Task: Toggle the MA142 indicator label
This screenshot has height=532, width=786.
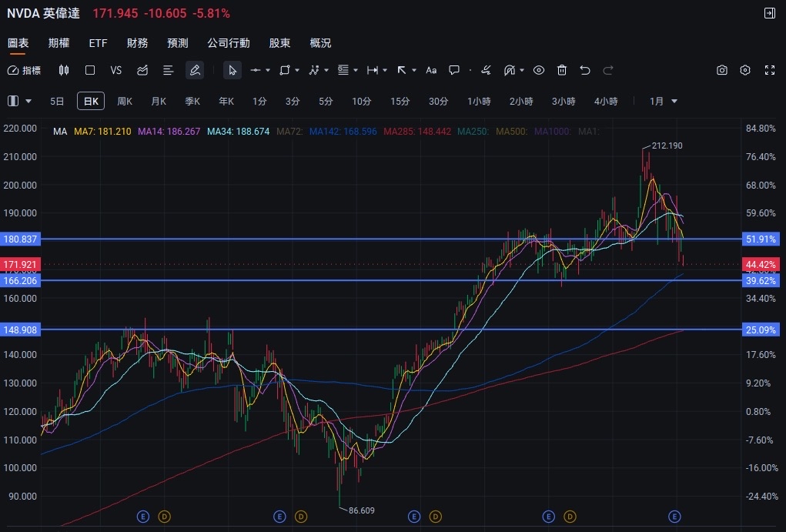Action: (x=343, y=132)
